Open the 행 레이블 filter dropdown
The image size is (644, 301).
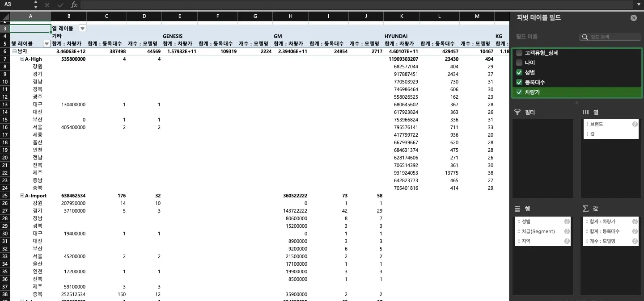click(47, 44)
